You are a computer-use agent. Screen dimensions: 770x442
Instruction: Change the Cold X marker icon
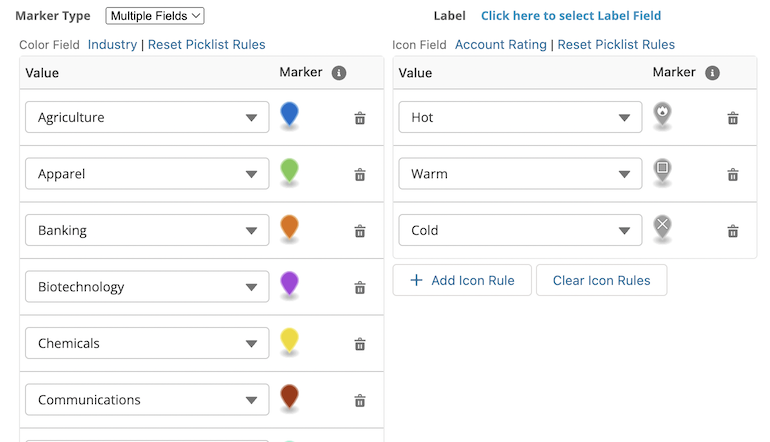point(662,228)
